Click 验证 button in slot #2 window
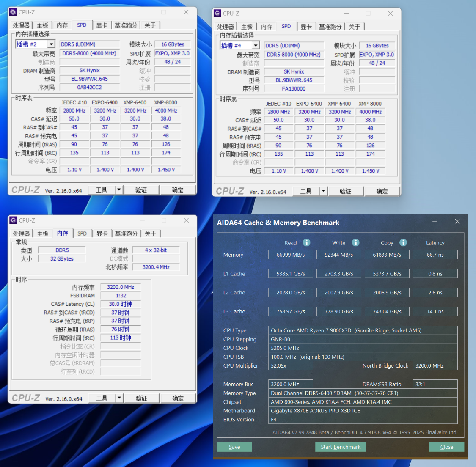The width and height of the screenshot is (476, 467). click(x=141, y=190)
